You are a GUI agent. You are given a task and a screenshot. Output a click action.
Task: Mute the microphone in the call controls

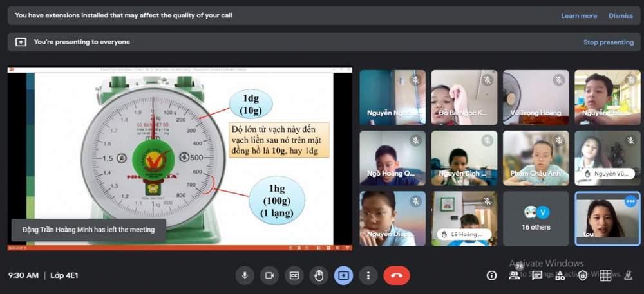click(245, 275)
